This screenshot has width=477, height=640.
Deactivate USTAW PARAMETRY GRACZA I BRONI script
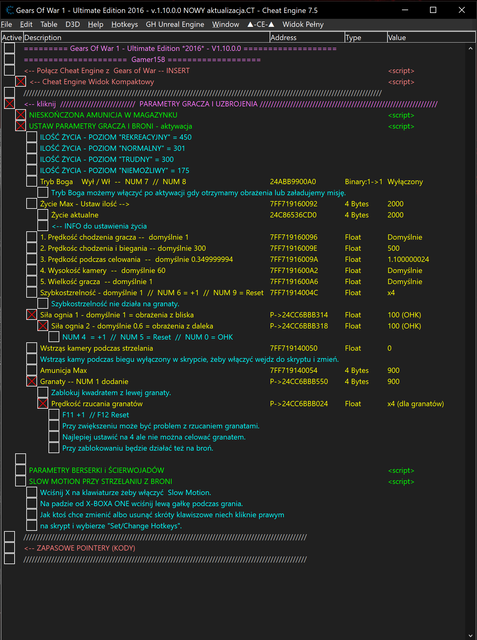tap(20, 126)
